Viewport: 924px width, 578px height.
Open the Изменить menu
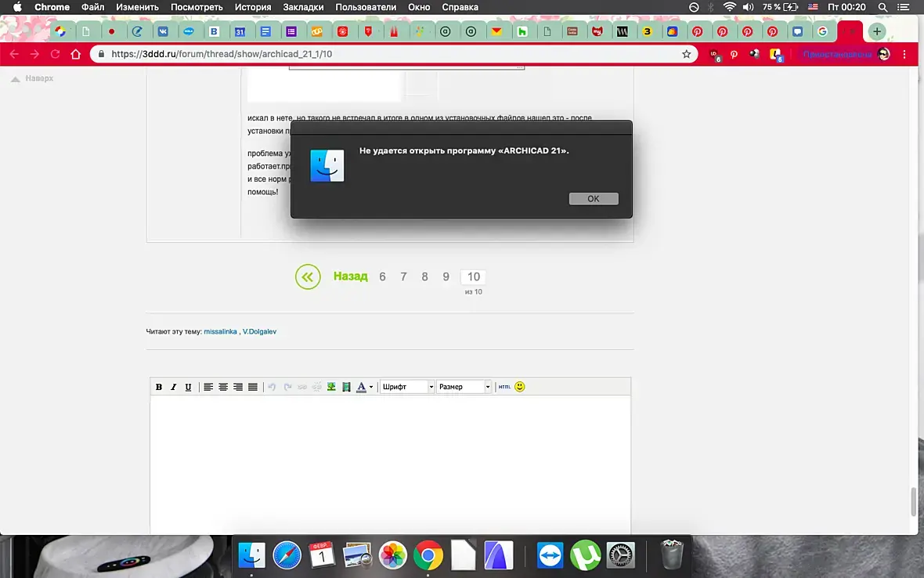pos(137,7)
